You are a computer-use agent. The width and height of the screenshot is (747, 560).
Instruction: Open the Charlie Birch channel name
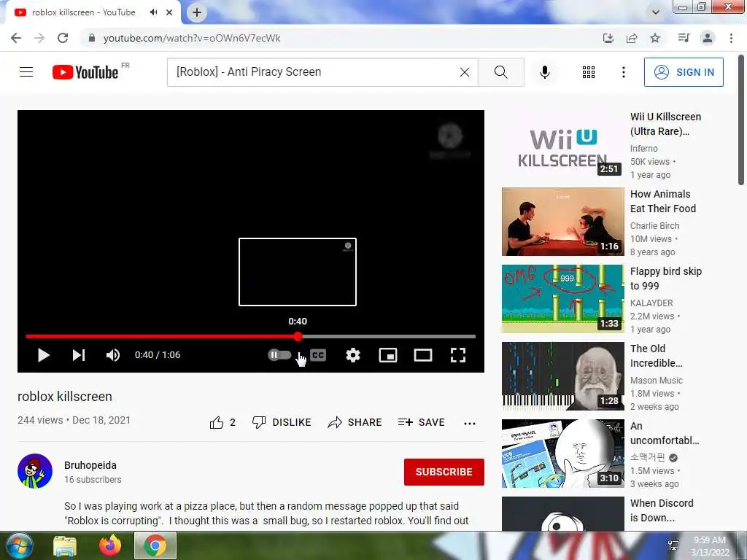click(654, 226)
